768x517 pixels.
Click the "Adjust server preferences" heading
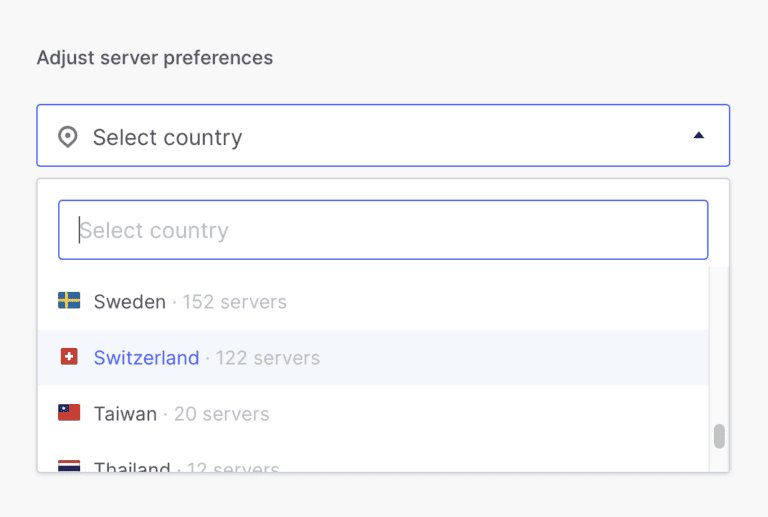click(x=155, y=57)
